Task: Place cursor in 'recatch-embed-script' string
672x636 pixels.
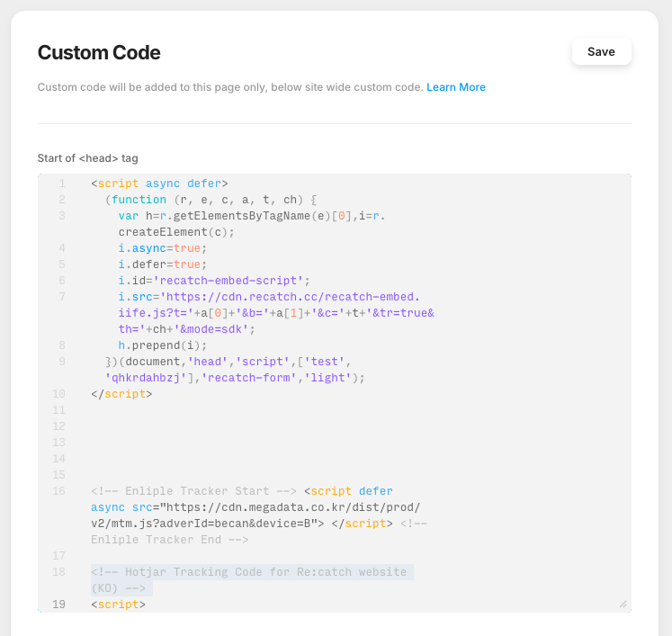Action: click(231, 281)
